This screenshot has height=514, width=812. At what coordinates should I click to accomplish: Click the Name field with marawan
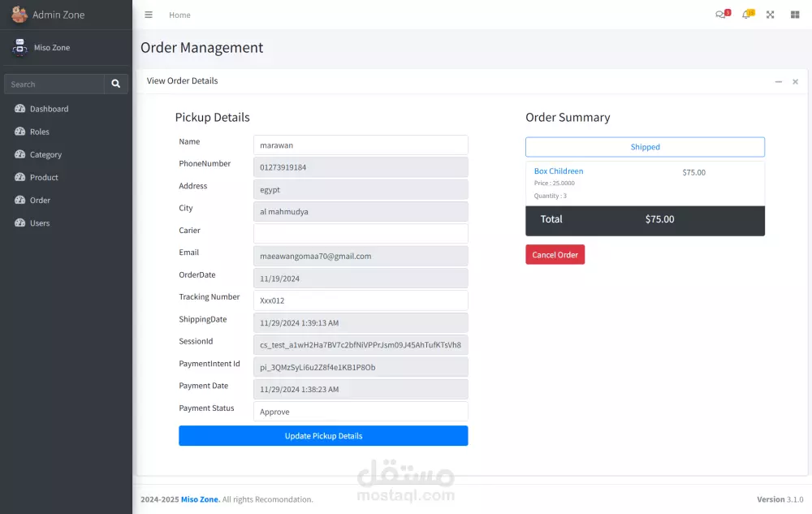[361, 145]
